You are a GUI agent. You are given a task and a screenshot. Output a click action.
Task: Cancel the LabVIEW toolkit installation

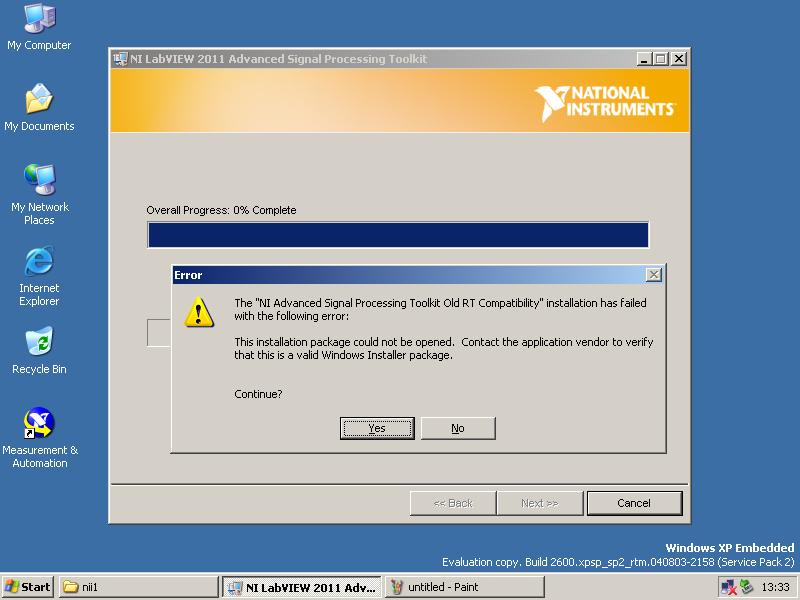click(635, 503)
